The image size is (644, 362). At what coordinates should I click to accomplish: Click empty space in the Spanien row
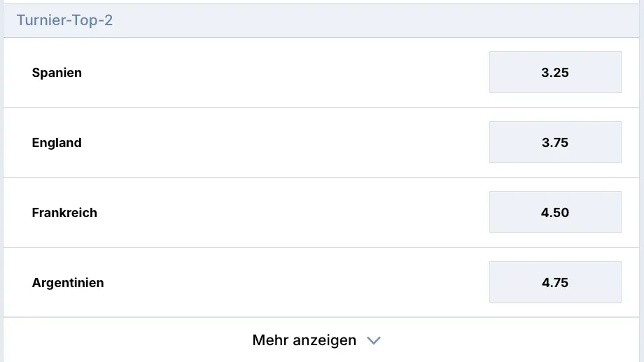(x=280, y=73)
